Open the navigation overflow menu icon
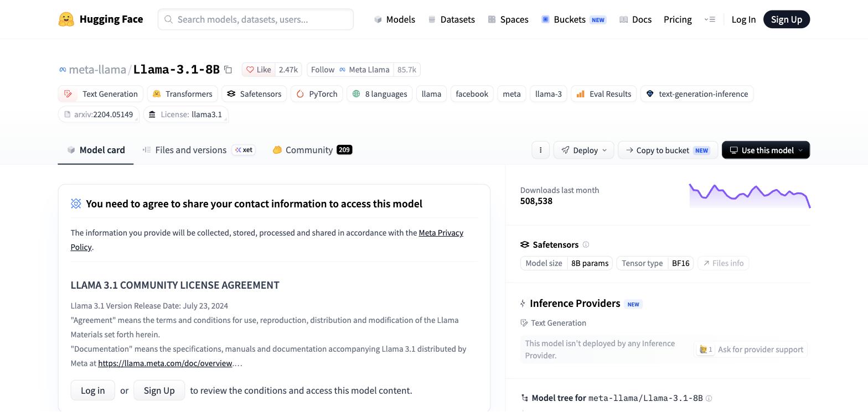Viewport: 868px width, 412px height. 710,19
